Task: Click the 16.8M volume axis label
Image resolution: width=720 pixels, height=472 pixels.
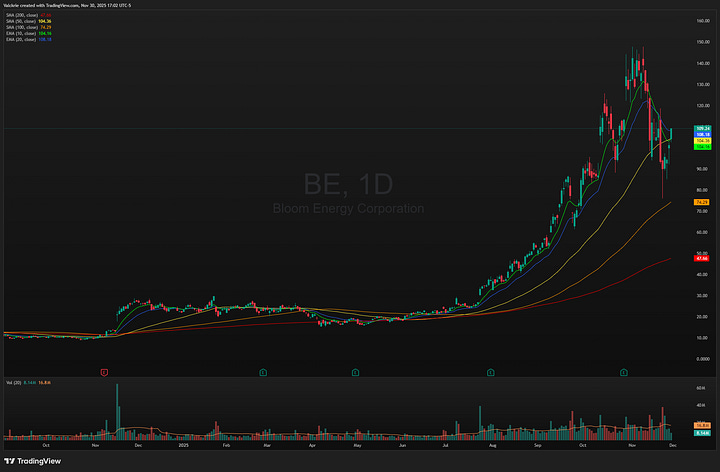Action: (703, 426)
